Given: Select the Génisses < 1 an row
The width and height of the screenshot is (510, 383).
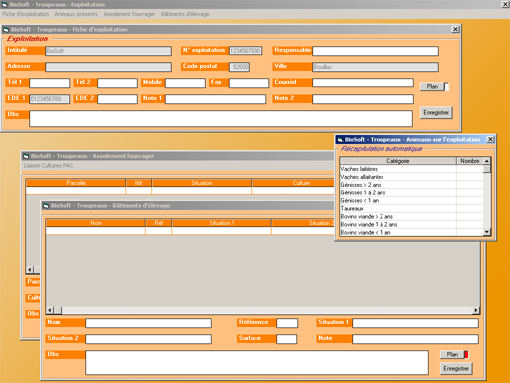Looking at the screenshot, I should (411, 201).
